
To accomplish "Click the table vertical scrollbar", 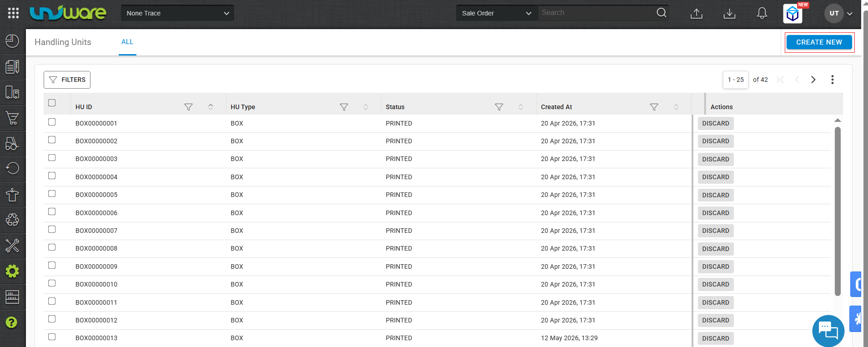I will 838,211.
